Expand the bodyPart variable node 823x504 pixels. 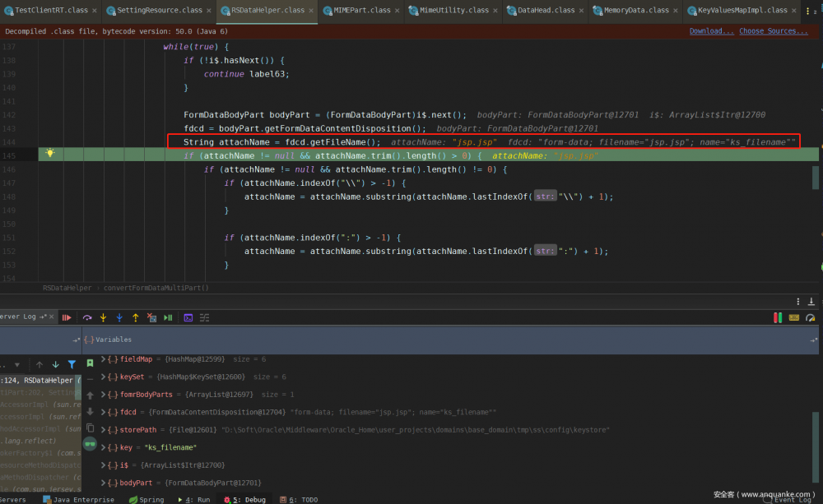click(x=103, y=483)
